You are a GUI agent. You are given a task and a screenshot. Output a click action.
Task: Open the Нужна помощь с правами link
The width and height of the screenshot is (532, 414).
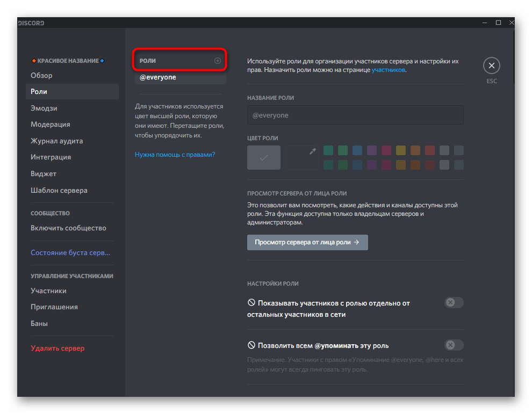[175, 155]
